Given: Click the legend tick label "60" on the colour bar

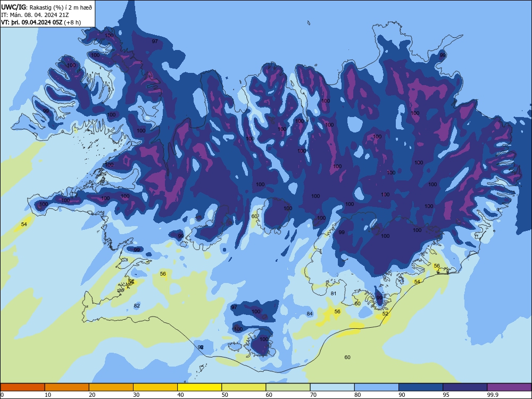Looking at the screenshot, I should coord(269,395).
